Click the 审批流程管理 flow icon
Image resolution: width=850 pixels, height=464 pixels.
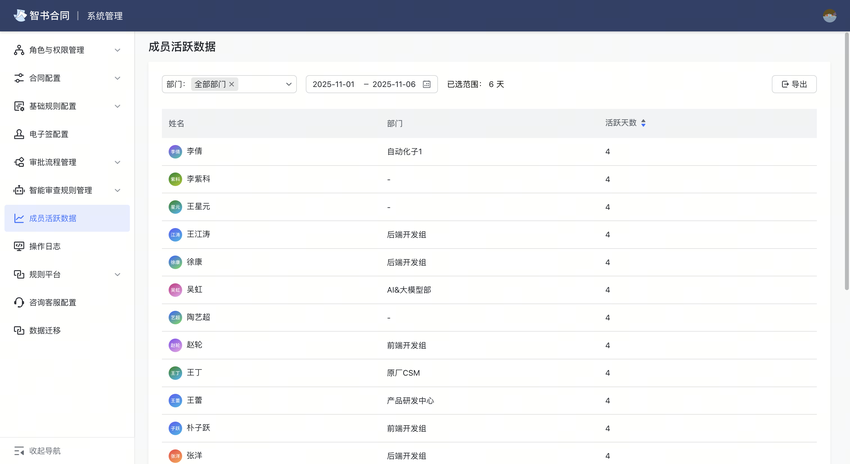click(19, 162)
